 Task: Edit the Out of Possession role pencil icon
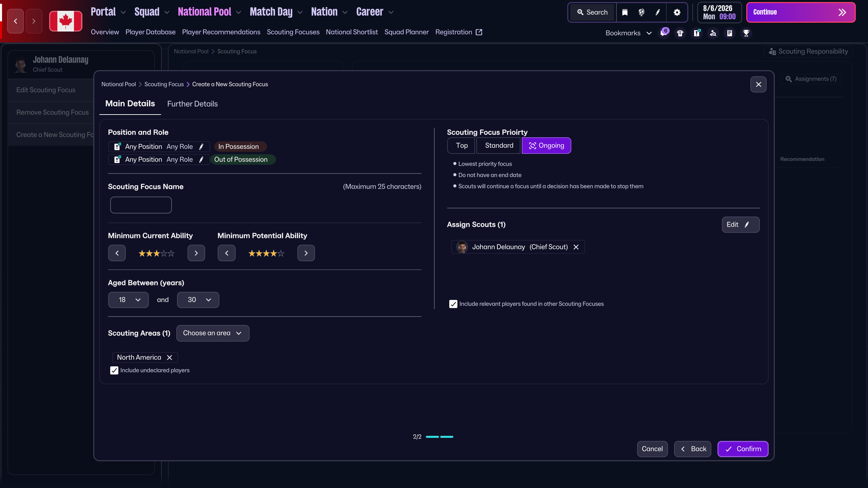tap(201, 159)
